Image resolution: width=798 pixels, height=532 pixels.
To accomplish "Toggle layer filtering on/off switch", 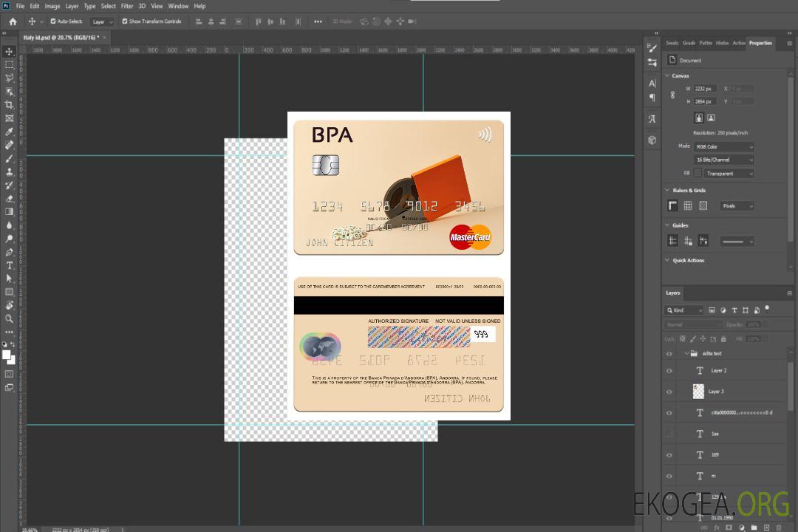I will pos(767,309).
